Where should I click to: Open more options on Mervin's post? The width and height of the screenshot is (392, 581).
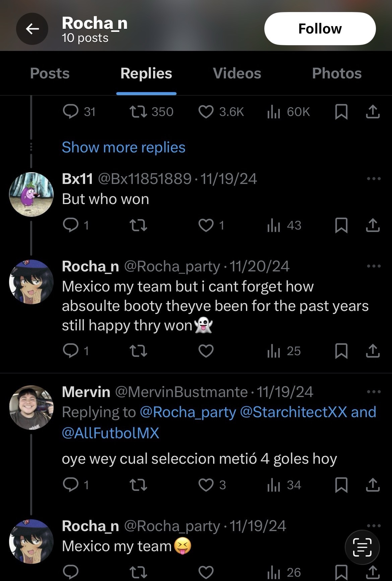point(374,392)
